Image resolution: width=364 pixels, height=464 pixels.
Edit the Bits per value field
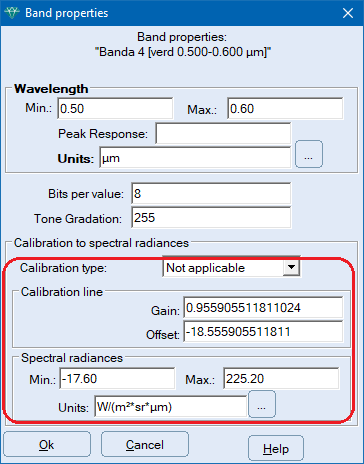[211, 193]
